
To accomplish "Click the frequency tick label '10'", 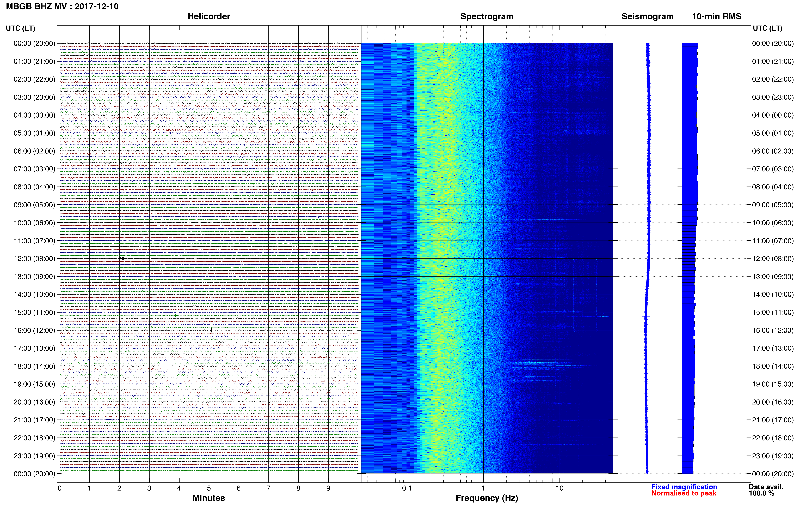I will pyautogui.click(x=559, y=488).
